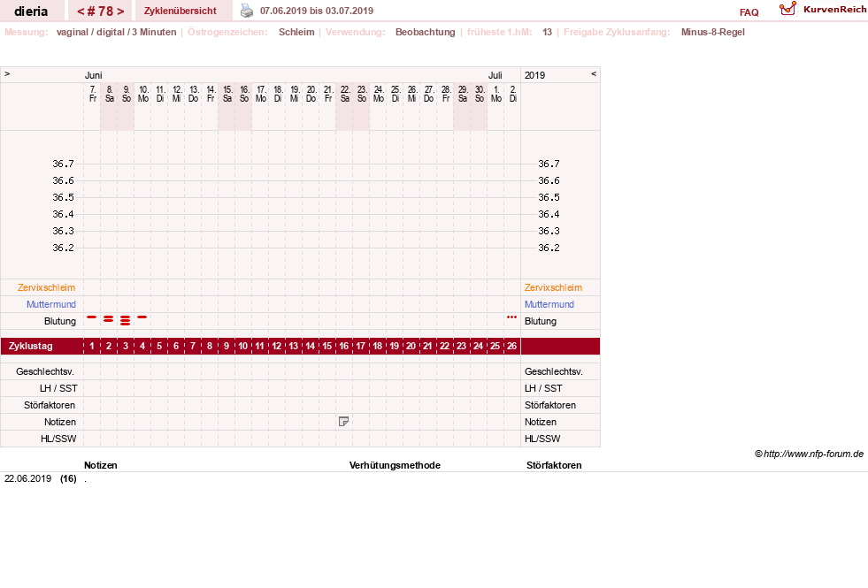Select the spotting dots on cycle day 26

(511, 317)
